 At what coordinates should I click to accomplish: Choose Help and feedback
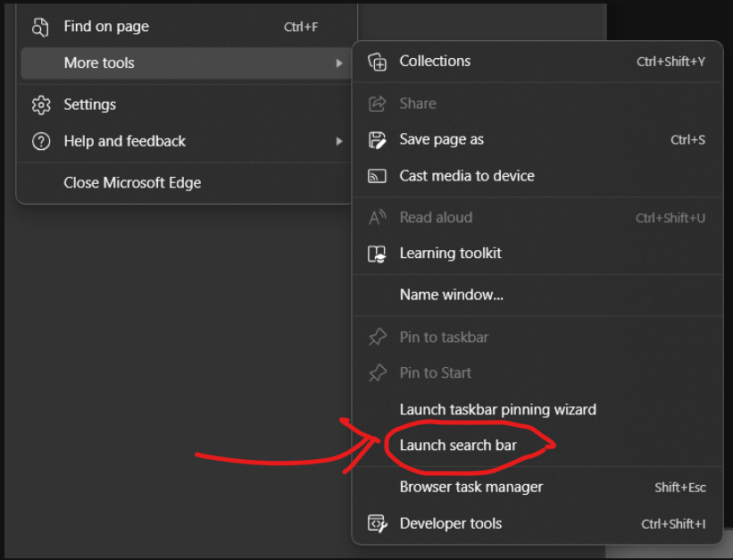[186, 141]
